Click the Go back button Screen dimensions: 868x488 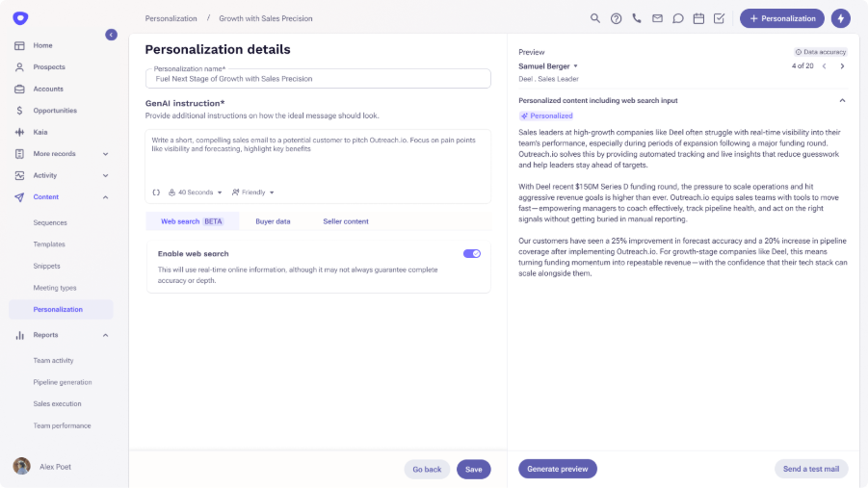427,469
